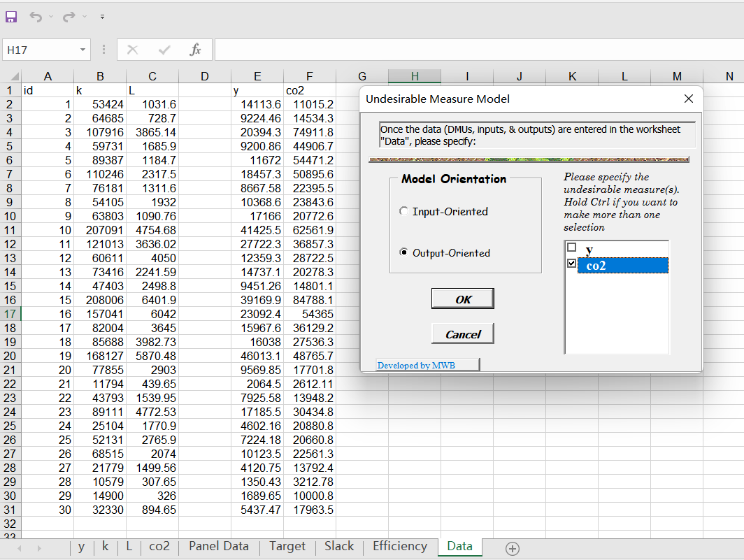This screenshot has height=560, width=744.
Task: Click the Developed by MWB link
Action: pyautogui.click(x=416, y=365)
